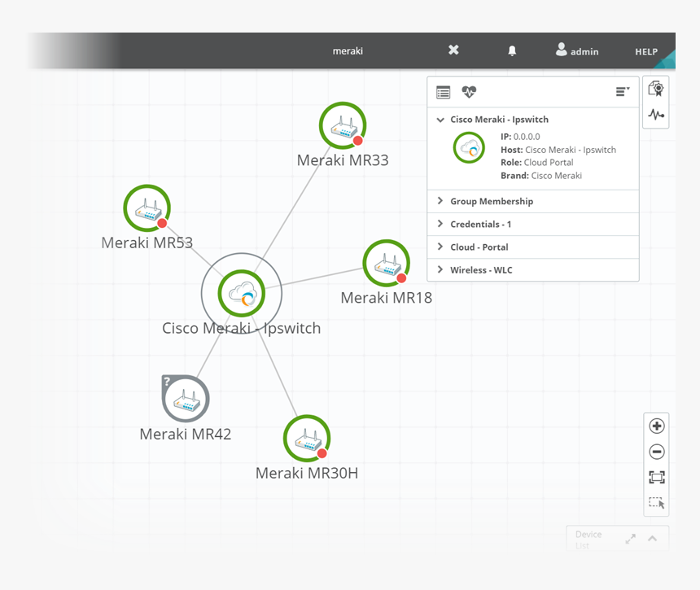The width and height of the screenshot is (700, 590).
Task: Click the red status dot on MR30H
Action: 322,454
